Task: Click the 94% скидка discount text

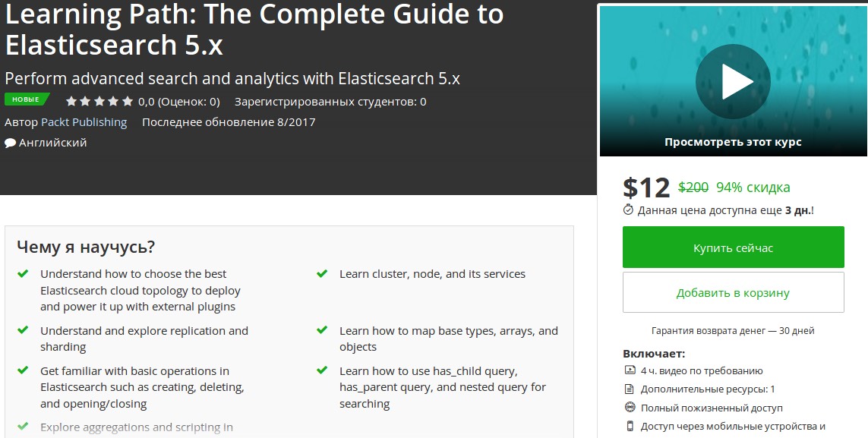Action: pyautogui.click(x=752, y=187)
